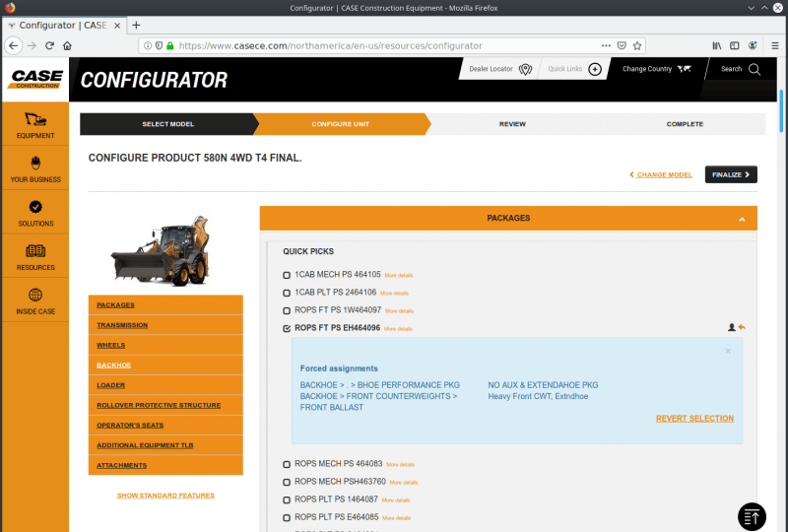Uncheck ROPS FT PS EH464096 option
Image resolution: width=788 pixels, height=532 pixels.
click(287, 328)
